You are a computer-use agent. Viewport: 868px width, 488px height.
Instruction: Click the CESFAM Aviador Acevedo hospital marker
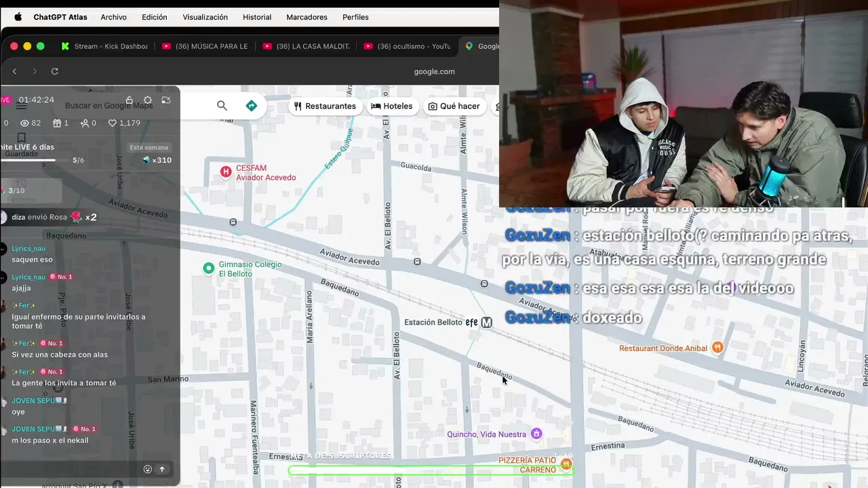[x=226, y=172]
